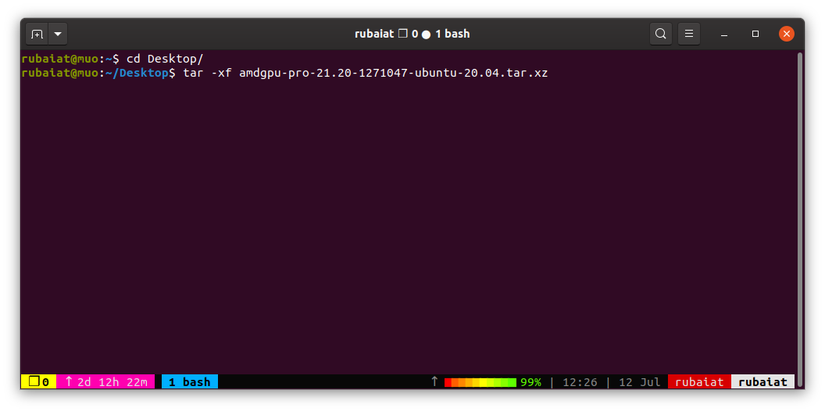This screenshot has width=825, height=412.
Task: Close the terminal window
Action: point(787,34)
